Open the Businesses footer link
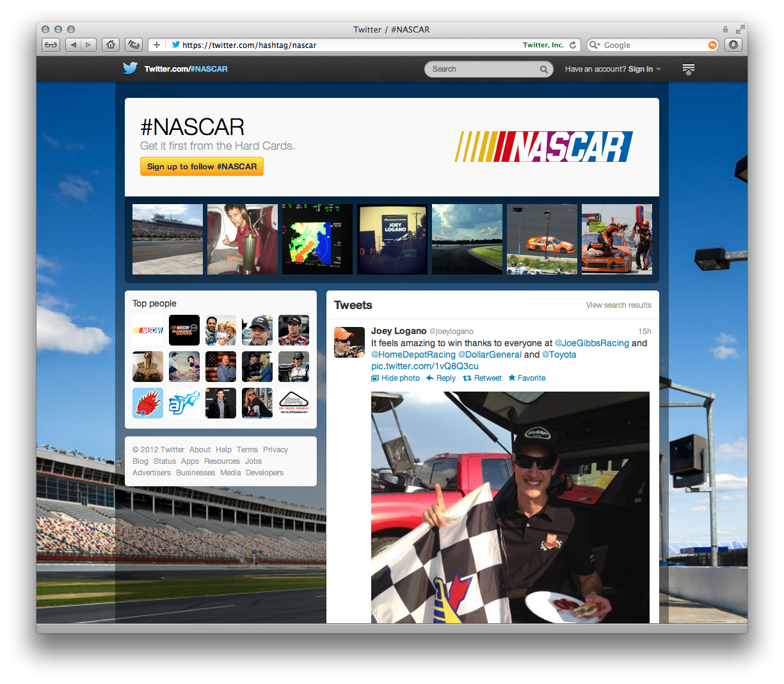The image size is (784, 684). pos(195,473)
